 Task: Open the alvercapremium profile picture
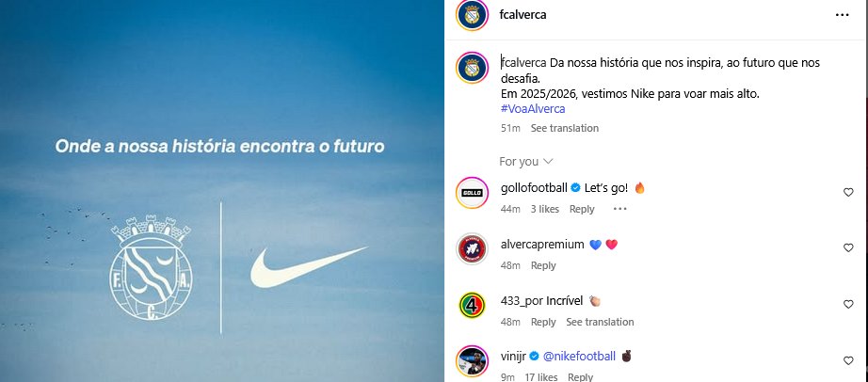472,248
